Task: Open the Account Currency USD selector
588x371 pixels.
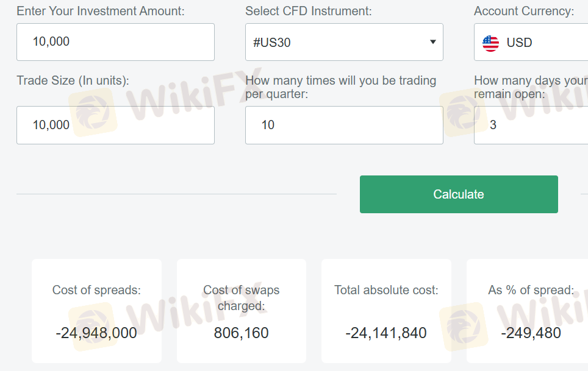Action: (531, 42)
